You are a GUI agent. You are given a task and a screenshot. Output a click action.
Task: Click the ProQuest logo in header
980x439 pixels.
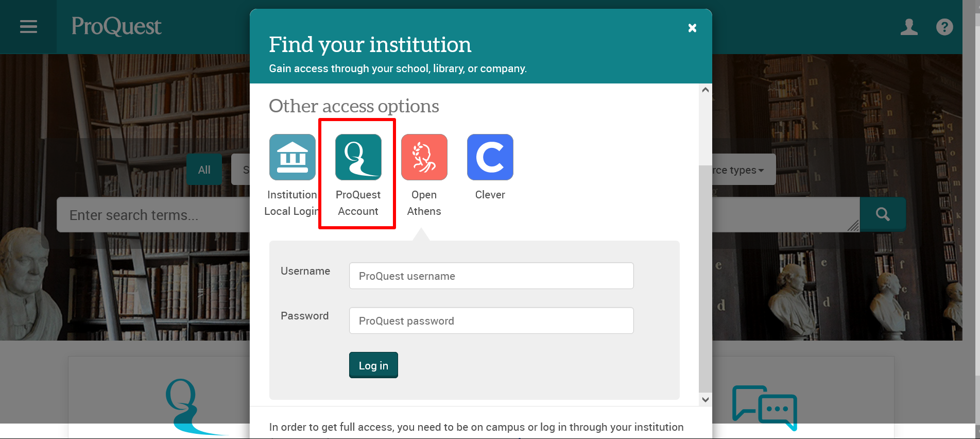[116, 26]
